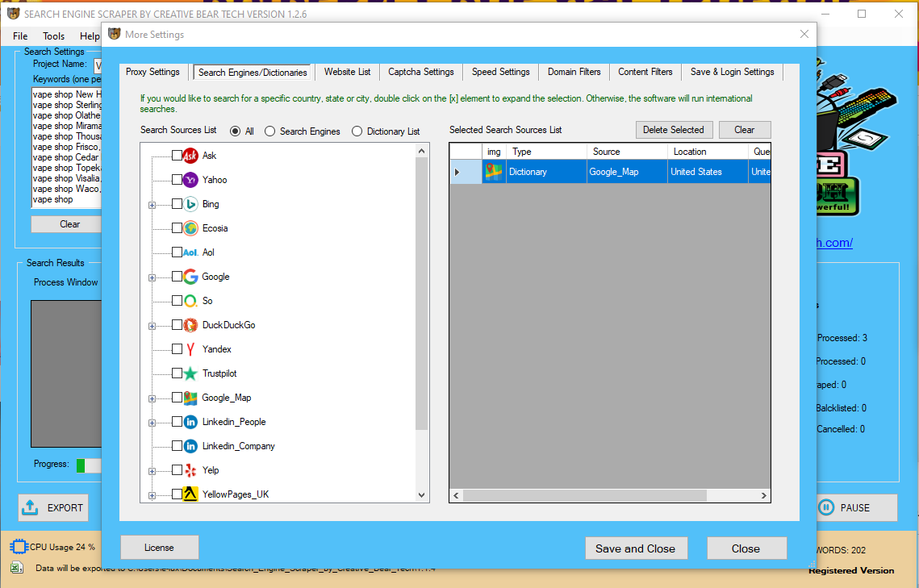Screen dimensions: 919x588
Task: Click the Delete Selected button
Action: point(674,130)
